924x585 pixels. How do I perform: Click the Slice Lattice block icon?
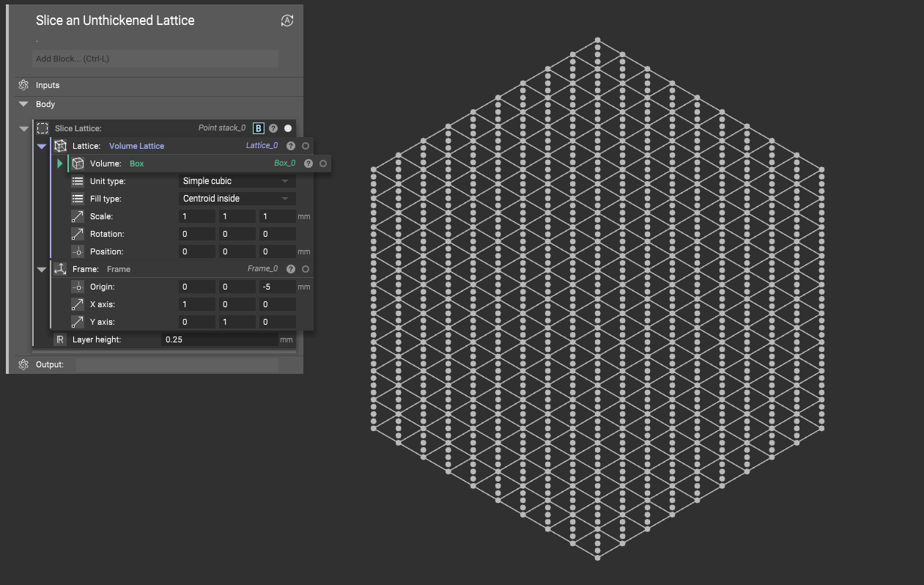[43, 128]
